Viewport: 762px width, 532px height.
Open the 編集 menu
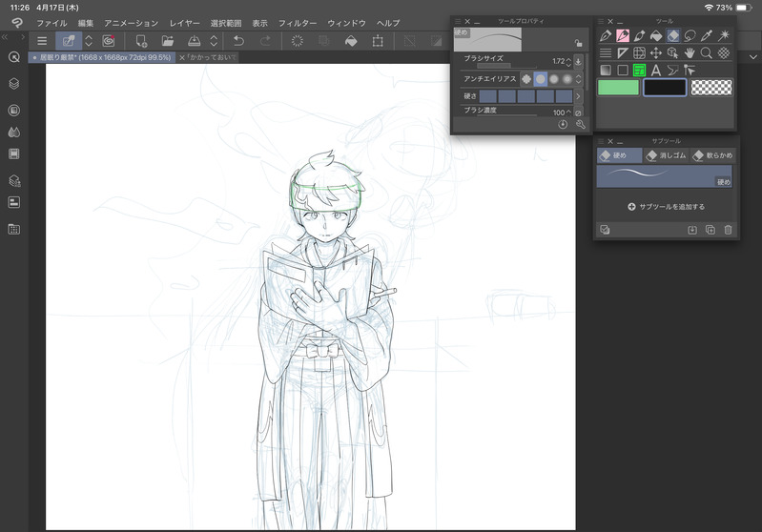86,23
